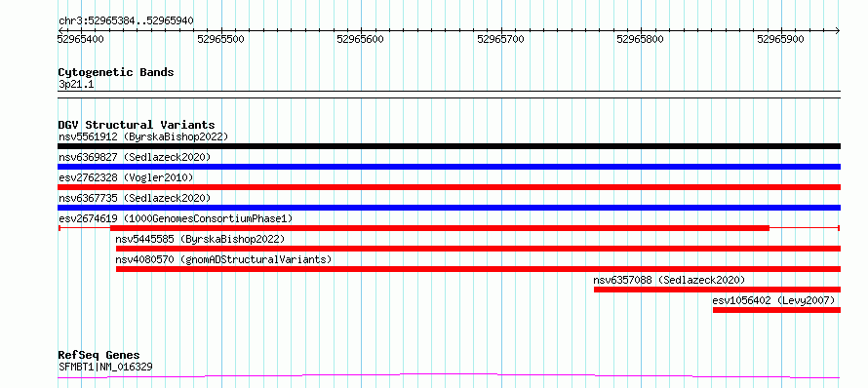Click the magenta SFMBT1 gene line

click(449, 376)
